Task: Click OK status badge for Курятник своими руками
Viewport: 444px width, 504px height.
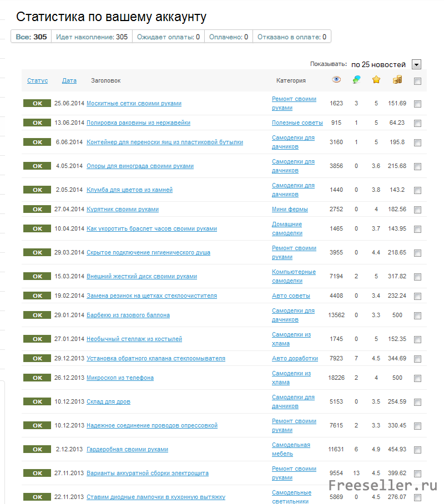Action: click(37, 209)
